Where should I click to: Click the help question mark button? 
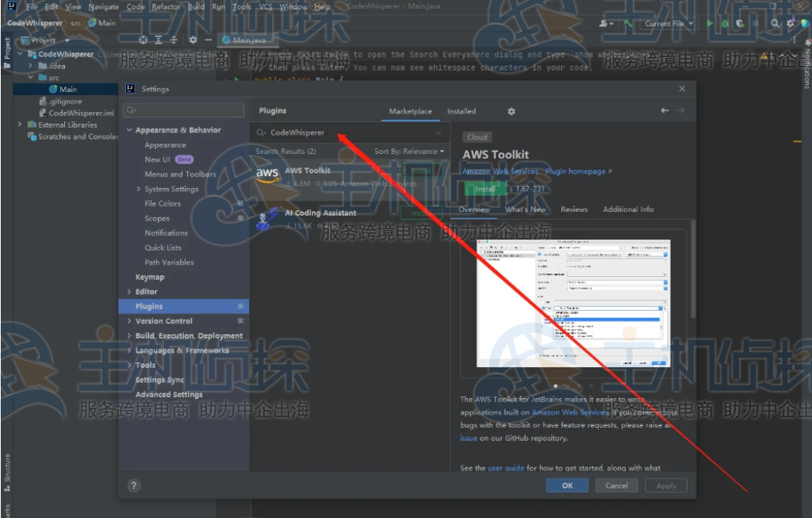(x=133, y=485)
